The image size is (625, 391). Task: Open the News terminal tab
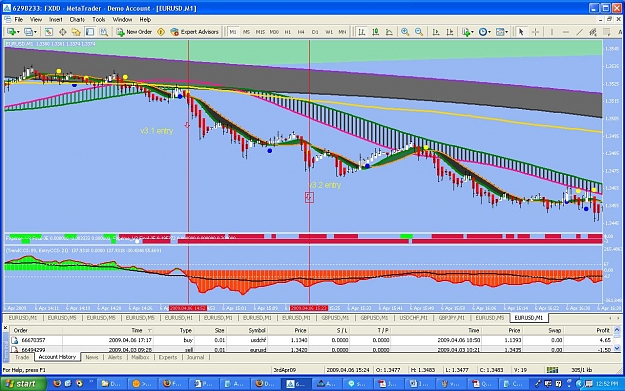pos(92,357)
